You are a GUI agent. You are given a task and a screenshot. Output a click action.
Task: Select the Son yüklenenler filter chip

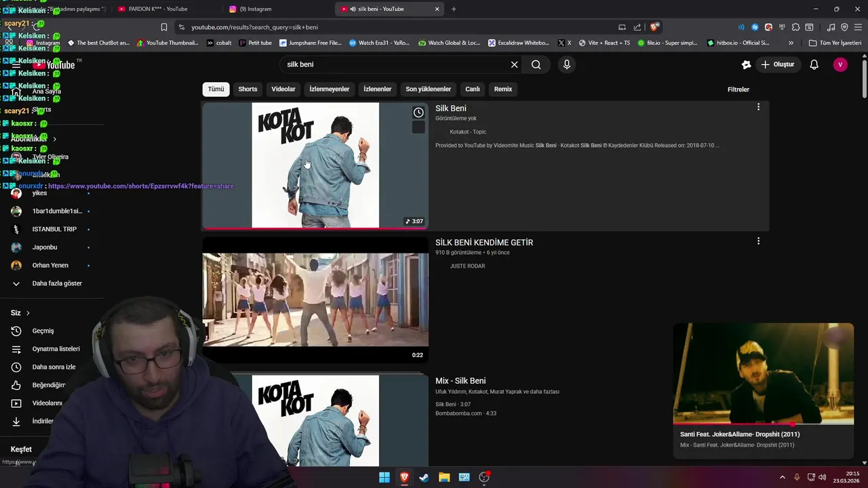428,89
